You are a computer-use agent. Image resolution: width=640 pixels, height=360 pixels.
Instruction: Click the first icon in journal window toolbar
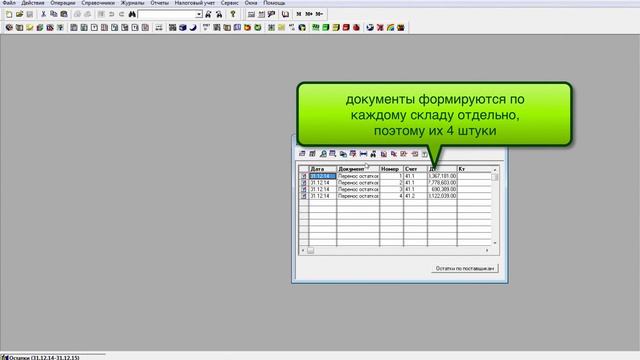(302, 154)
